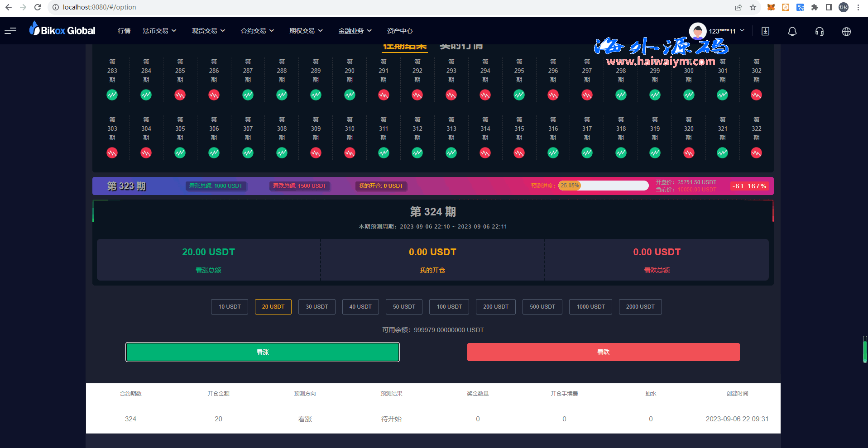868x448 pixels.
Task: Open notifications bell icon
Action: (792, 31)
